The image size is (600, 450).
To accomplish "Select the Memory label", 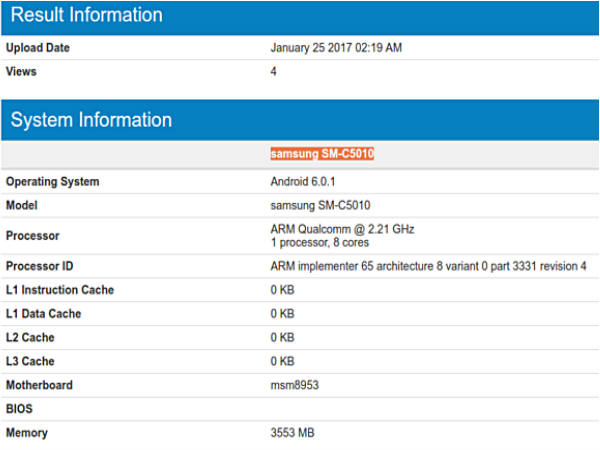I will 27,433.
